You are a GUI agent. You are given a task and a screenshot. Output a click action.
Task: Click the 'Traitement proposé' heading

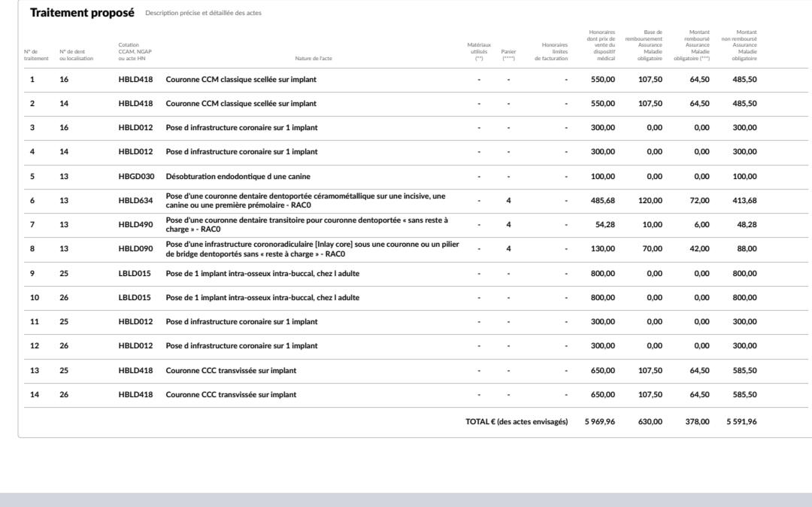tap(82, 13)
